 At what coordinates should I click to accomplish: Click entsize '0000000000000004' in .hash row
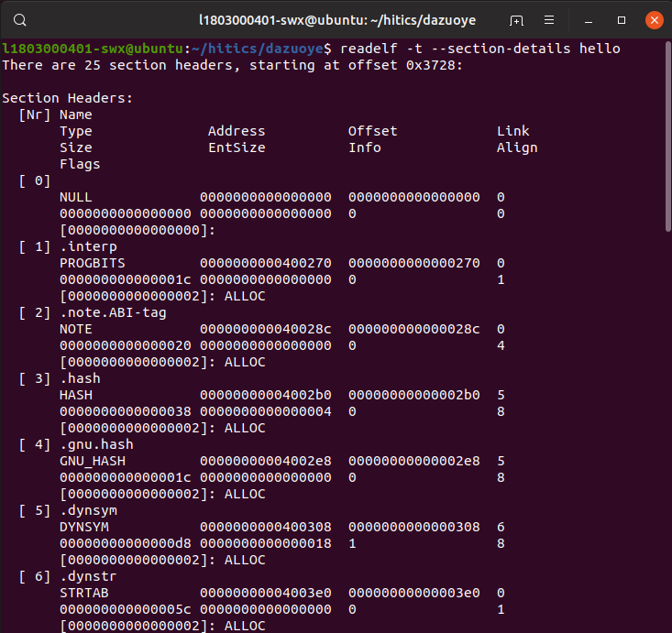click(265, 411)
